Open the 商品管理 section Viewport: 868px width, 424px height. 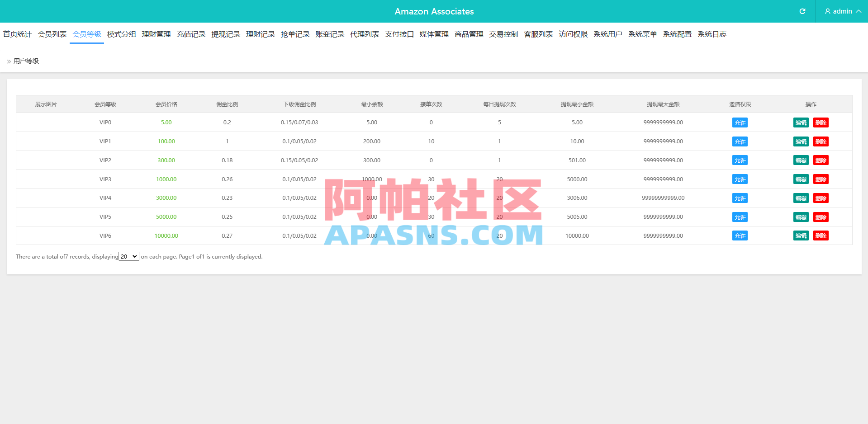[468, 34]
